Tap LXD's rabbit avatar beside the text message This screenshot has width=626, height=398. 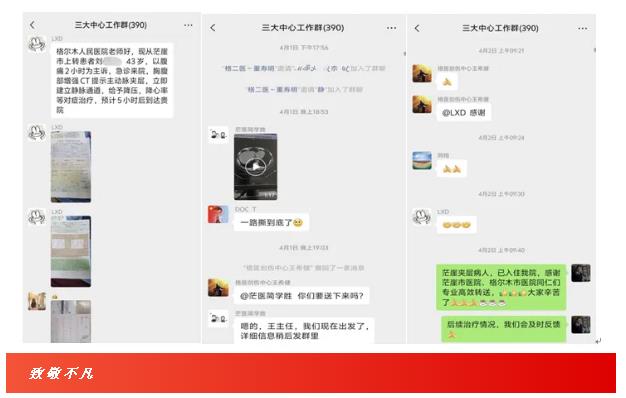tap(37, 44)
